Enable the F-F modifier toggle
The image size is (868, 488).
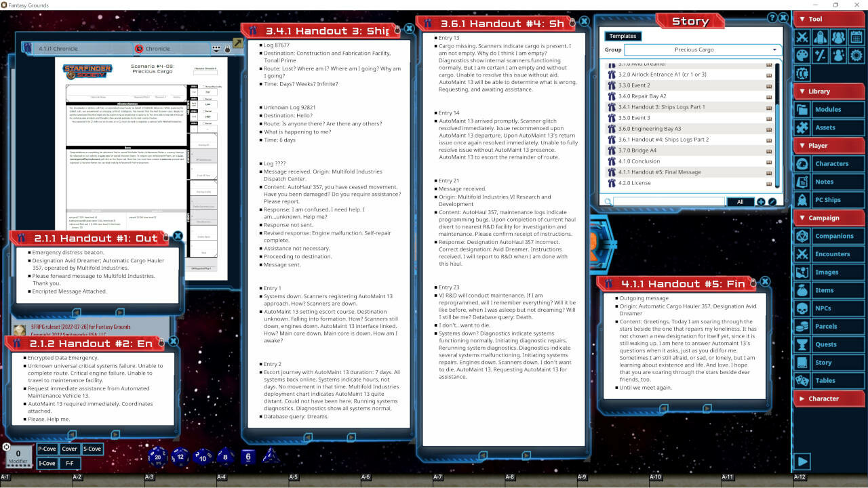pyautogui.click(x=70, y=463)
